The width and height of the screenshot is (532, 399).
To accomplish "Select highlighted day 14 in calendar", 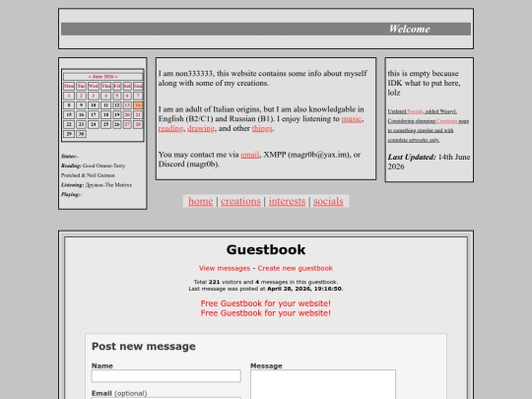I will (138, 105).
